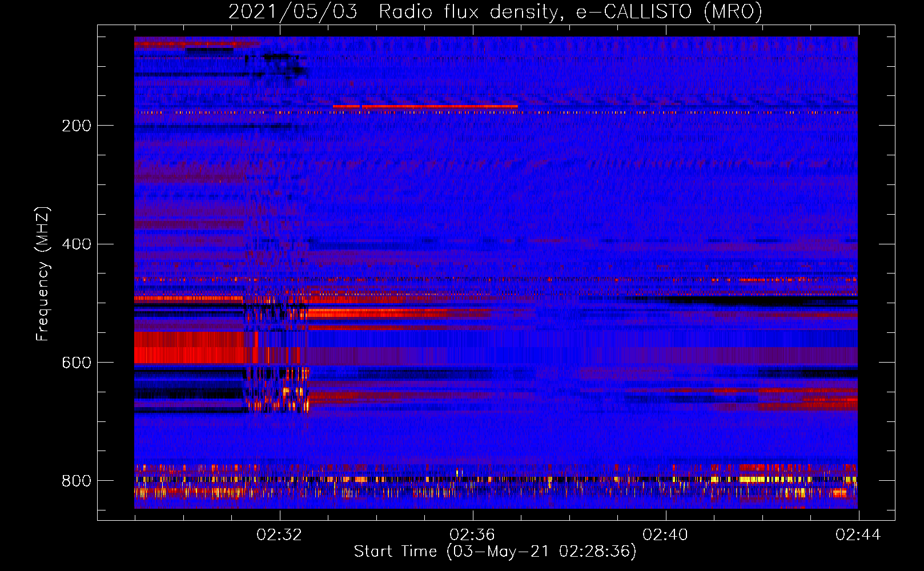Screen dimensions: 924x571
Task: Click the 400 frequency tick label
Action: [77, 244]
